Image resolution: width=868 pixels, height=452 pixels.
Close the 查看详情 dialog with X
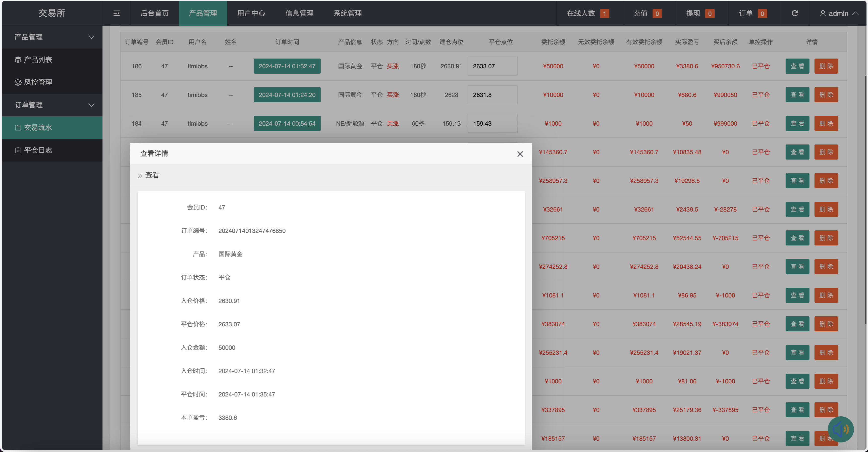[x=520, y=154]
